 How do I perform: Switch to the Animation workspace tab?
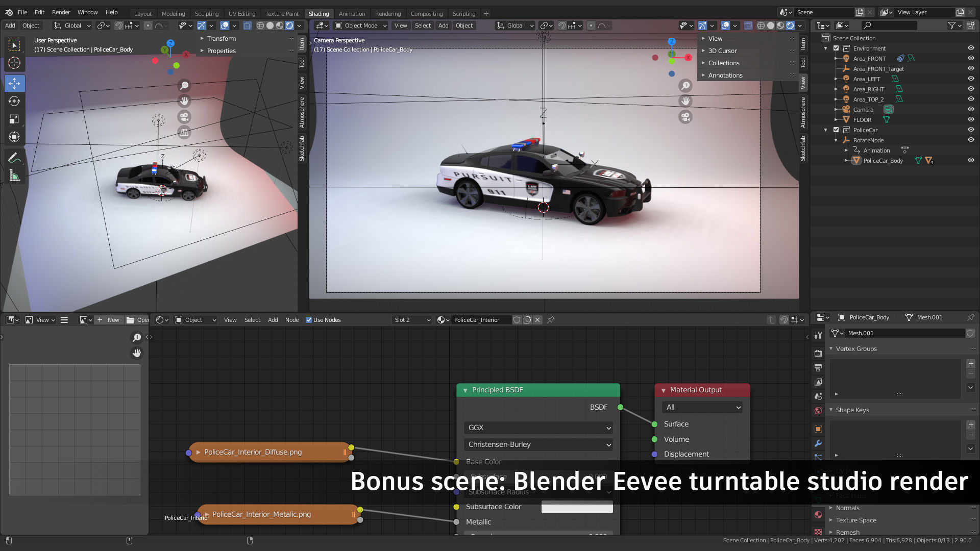coord(352,13)
